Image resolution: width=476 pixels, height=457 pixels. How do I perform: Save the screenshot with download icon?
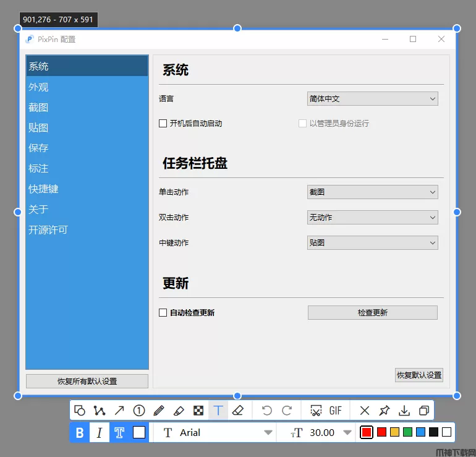coord(404,410)
